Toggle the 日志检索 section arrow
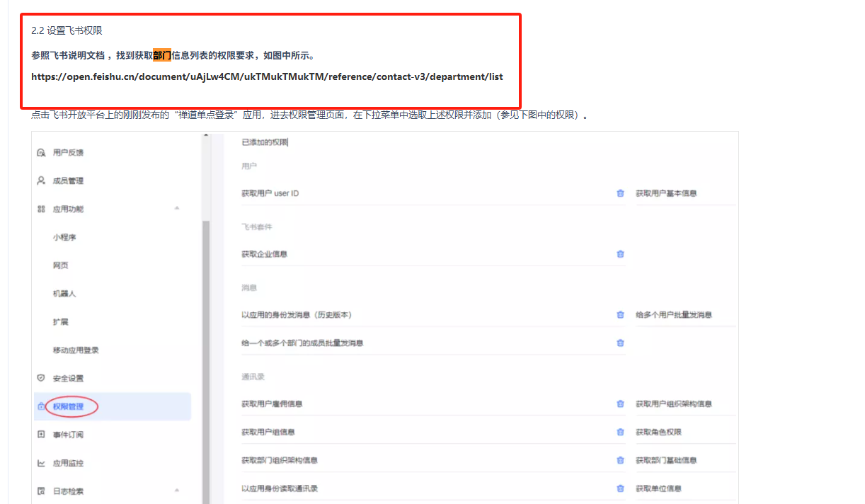The height and width of the screenshot is (504, 865). pos(177,490)
